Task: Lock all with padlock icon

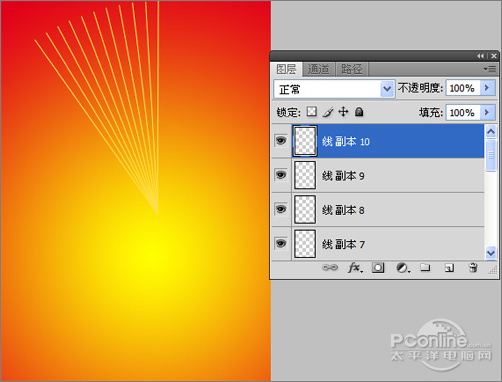Action: pyautogui.click(x=359, y=112)
